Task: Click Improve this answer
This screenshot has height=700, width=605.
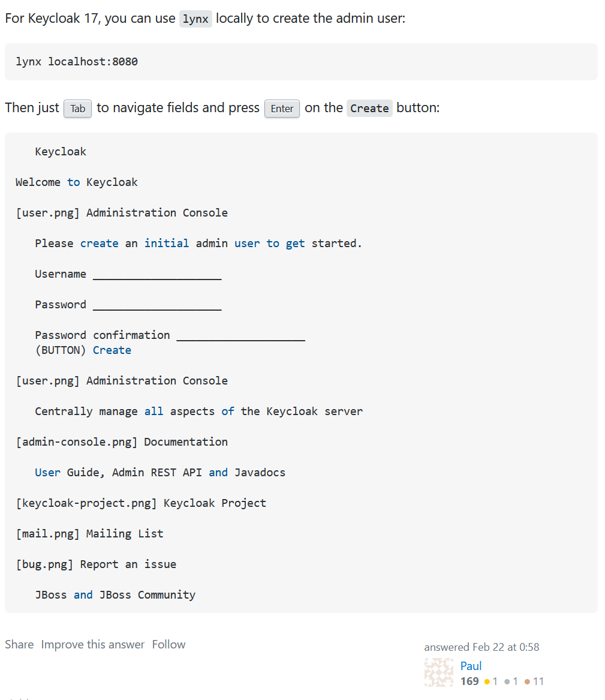Action: 93,644
